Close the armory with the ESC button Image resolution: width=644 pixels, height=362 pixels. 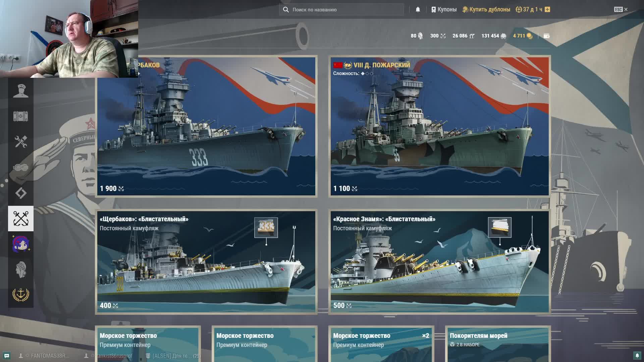tap(621, 9)
